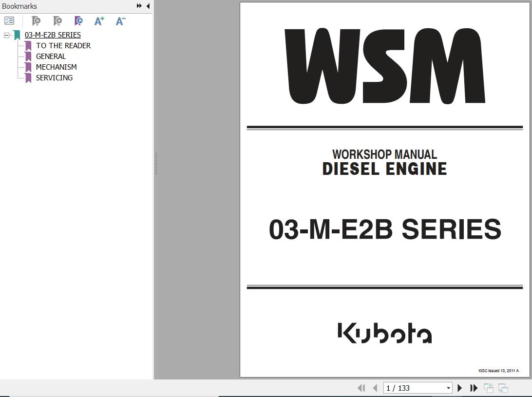Click the purple bookmark icon beside MECHANISM

(x=28, y=67)
